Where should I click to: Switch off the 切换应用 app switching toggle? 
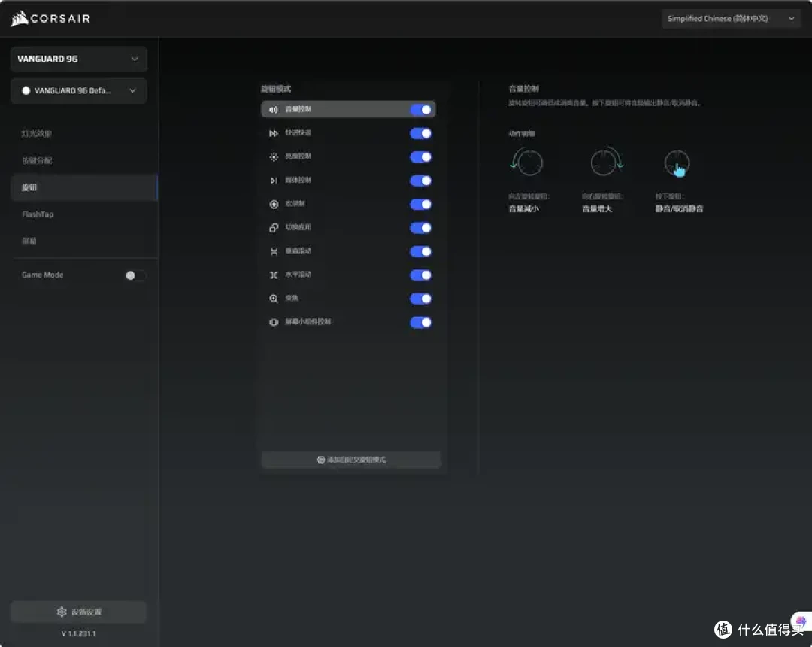pyautogui.click(x=420, y=228)
